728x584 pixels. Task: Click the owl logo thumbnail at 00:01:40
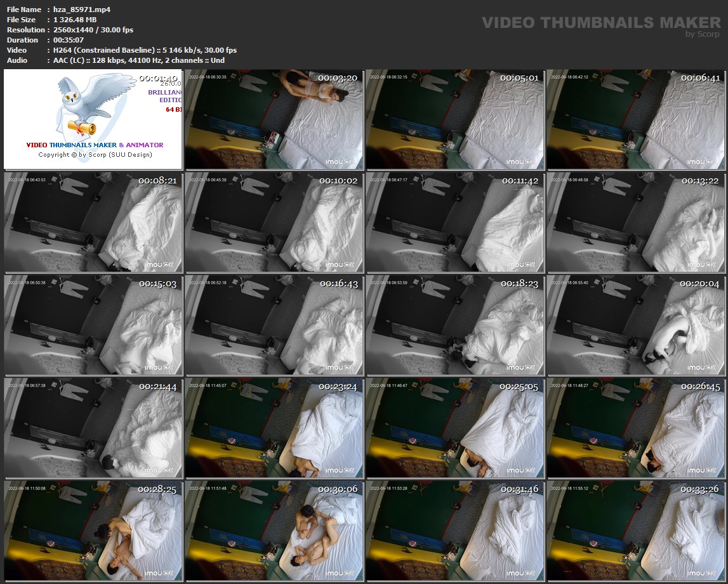pyautogui.click(x=93, y=119)
